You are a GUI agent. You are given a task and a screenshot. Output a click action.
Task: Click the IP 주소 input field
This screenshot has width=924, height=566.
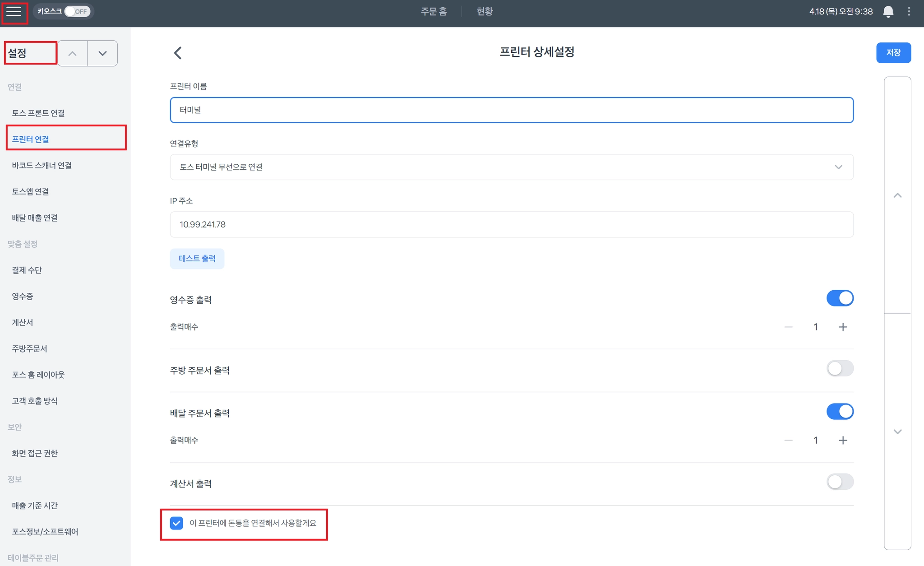[x=511, y=224]
